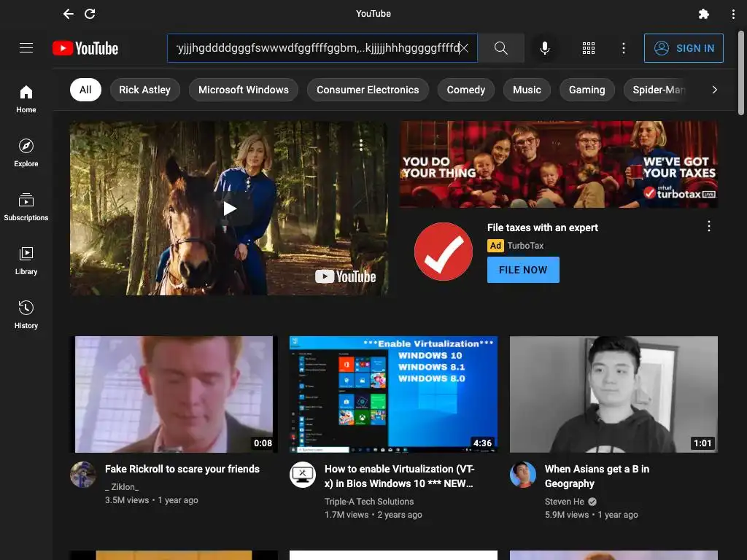
Task: Open "How to enable Virtualization" video title
Action: coord(399,476)
